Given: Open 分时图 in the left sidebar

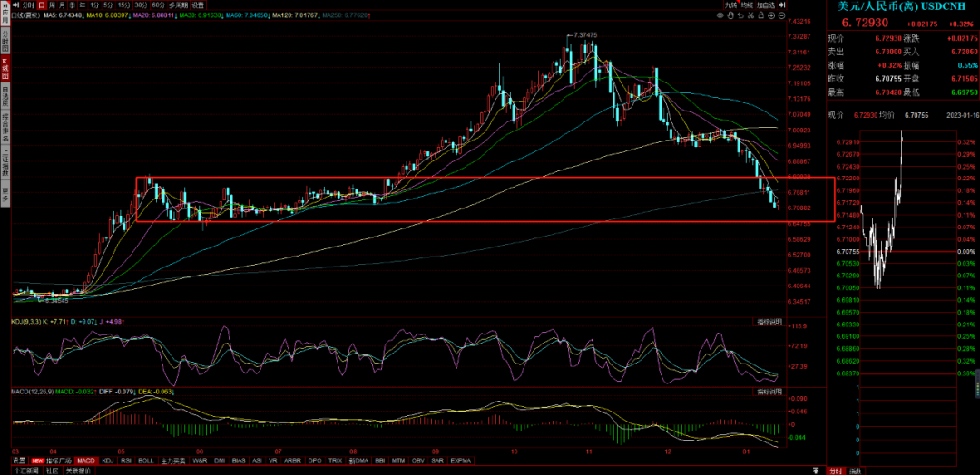Looking at the screenshot, I should point(5,43).
